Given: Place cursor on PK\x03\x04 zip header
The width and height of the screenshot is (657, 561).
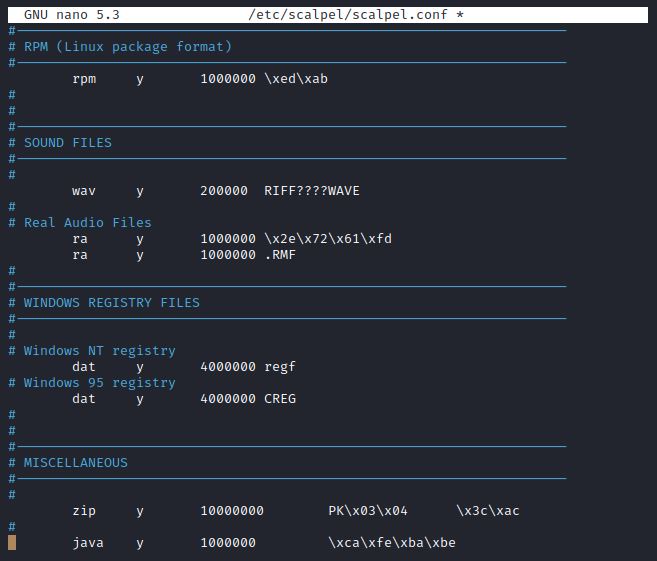Looking at the screenshot, I should click(367, 511).
